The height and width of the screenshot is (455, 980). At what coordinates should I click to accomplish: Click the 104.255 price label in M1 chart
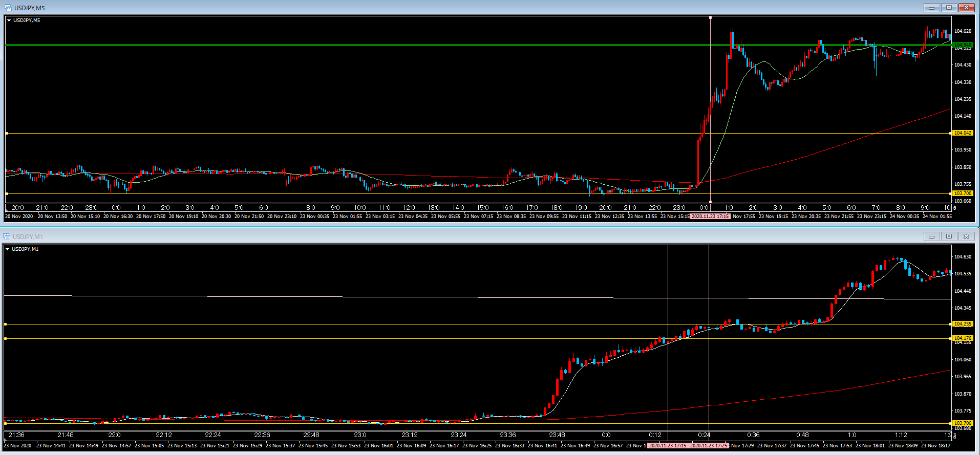pos(962,324)
